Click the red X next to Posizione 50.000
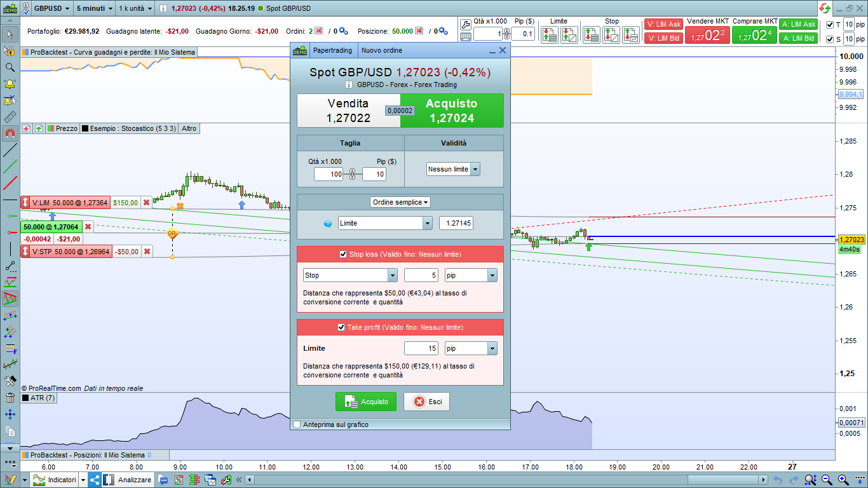The width and height of the screenshot is (868, 488). (419, 30)
